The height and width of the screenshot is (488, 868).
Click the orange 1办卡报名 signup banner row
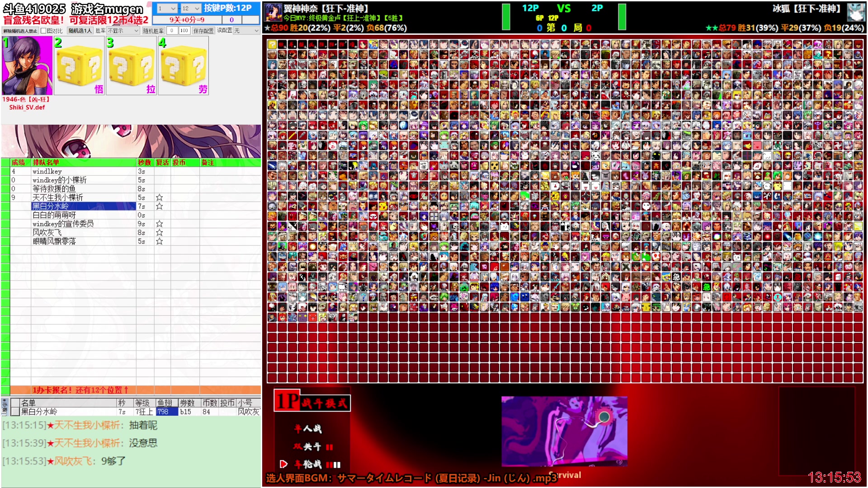tap(135, 389)
